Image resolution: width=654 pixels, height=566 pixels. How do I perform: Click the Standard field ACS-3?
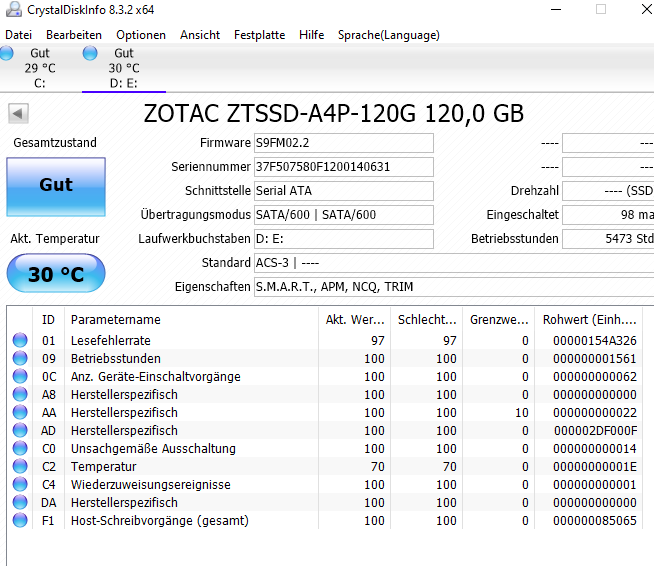[454, 263]
